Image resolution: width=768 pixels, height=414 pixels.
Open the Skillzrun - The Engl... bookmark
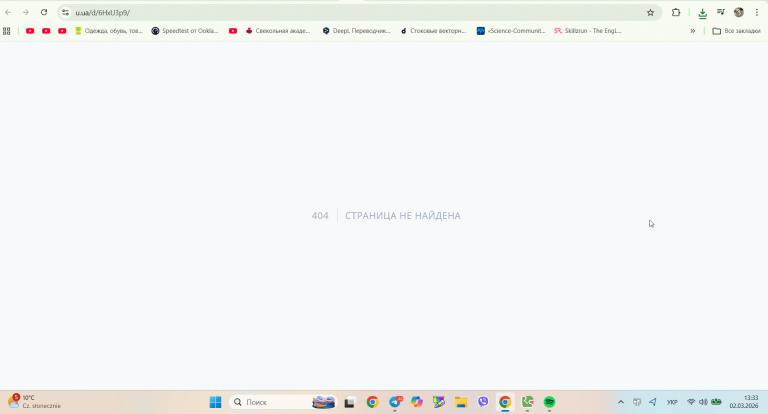pos(588,31)
